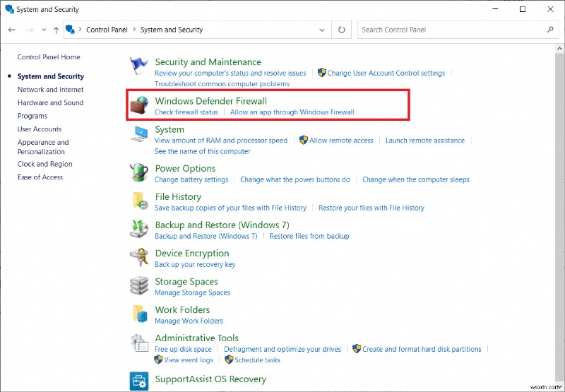This screenshot has width=565, height=392.
Task: Open User Accounts category
Action: 40,129
